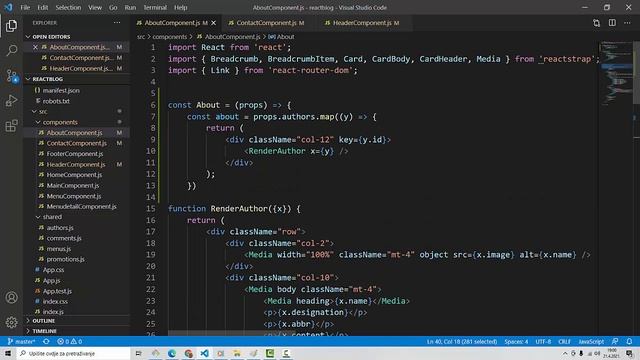Open Microsoft Edge from taskbar
This screenshot has height=360, width=640.
[x=172, y=353]
